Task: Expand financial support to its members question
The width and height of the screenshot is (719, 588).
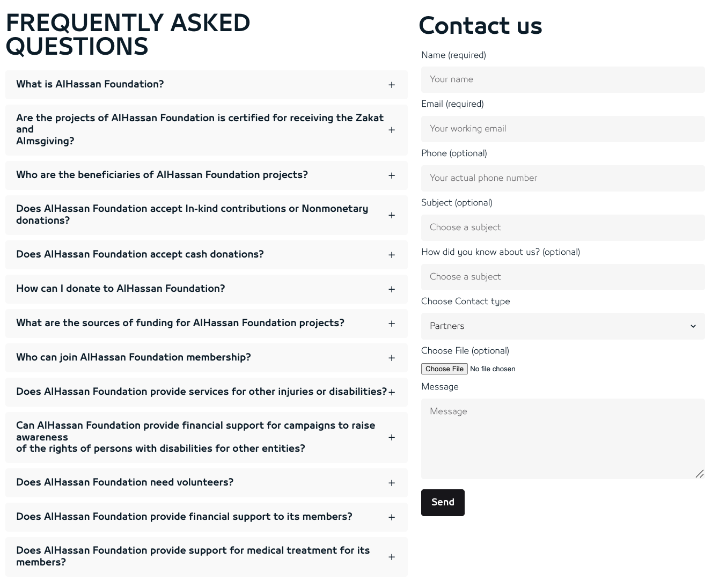Action: (x=207, y=517)
